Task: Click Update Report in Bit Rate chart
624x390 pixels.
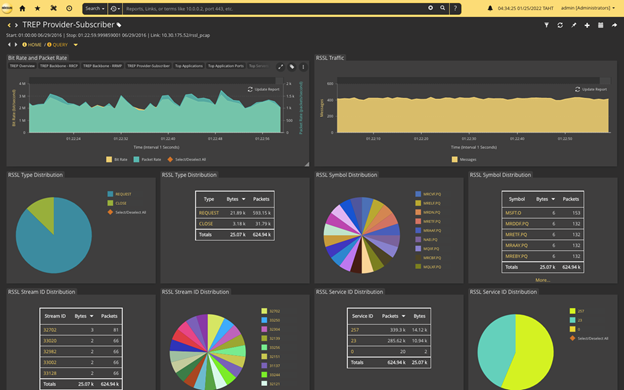Action: coord(263,89)
